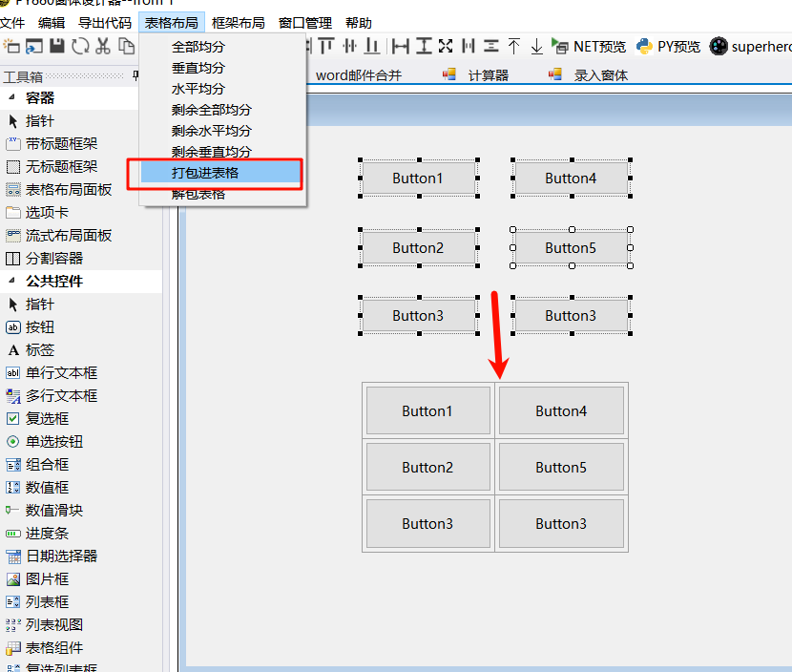Open the 窗口管理 menu

coord(304,22)
